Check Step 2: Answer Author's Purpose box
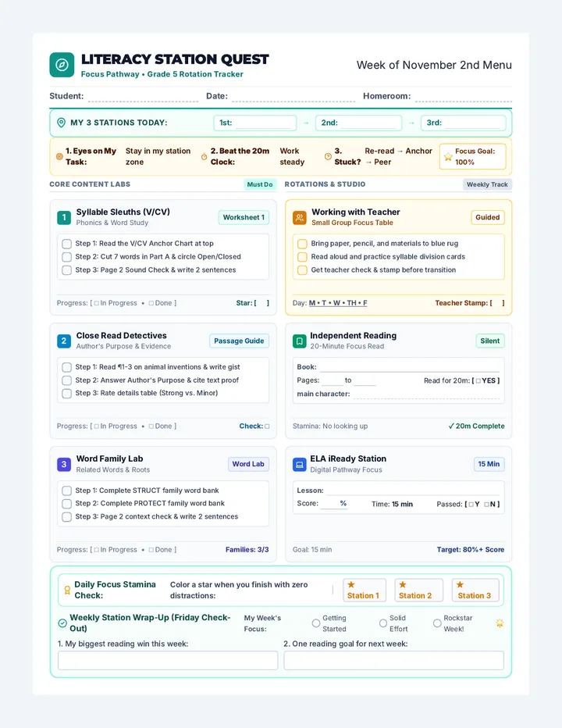This screenshot has height=728, width=562. (67, 380)
